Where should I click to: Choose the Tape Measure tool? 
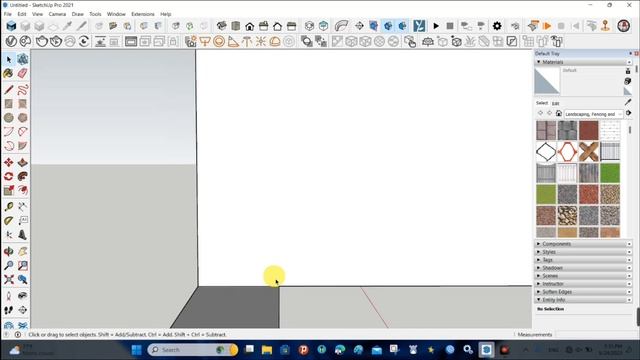[9, 207]
